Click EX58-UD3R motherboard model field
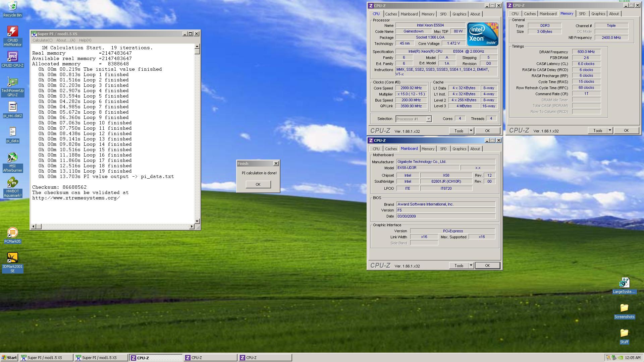 click(428, 168)
